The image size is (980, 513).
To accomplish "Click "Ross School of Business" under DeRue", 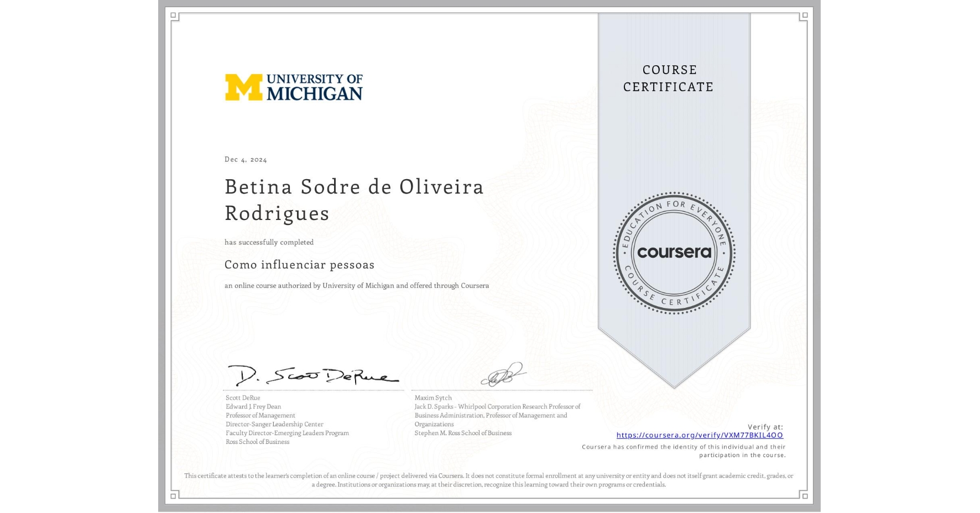I will point(257,442).
